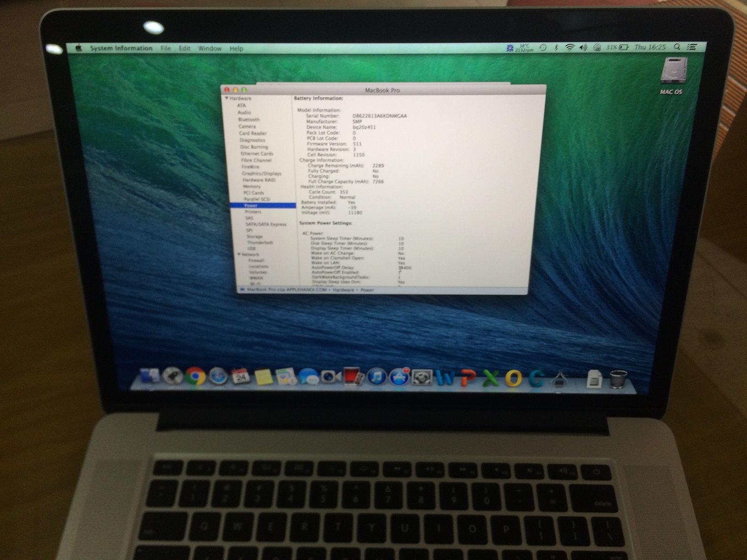
Task: Select Camera in the sidebar
Action: pyautogui.click(x=247, y=126)
